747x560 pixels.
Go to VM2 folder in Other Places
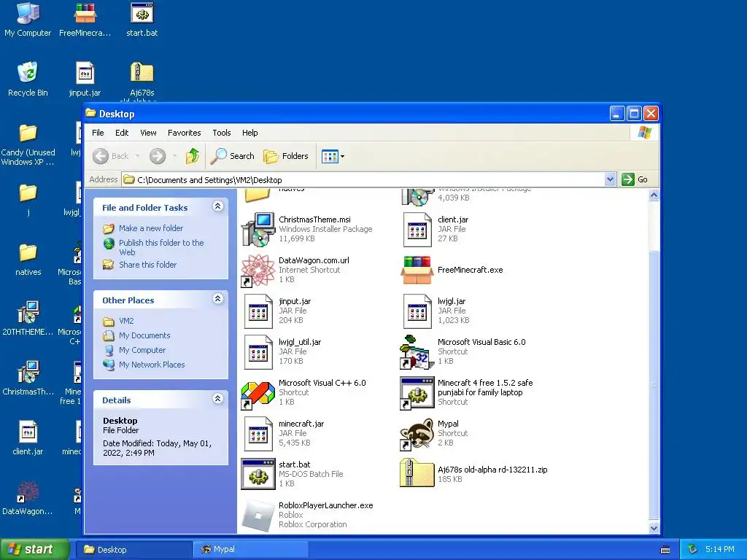[x=126, y=321]
